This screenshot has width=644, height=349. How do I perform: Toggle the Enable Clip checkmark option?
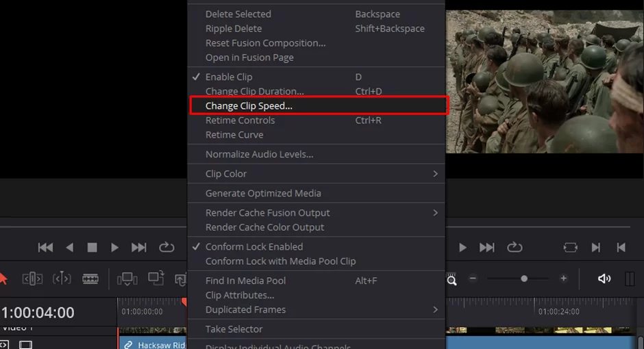(317, 77)
